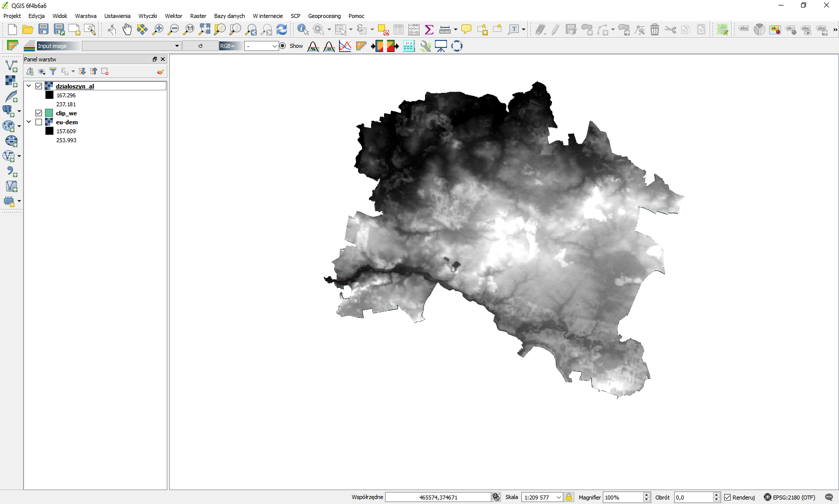This screenshot has height=504, width=839.
Task: Select the Pan Map hand tool
Action: 127,29
